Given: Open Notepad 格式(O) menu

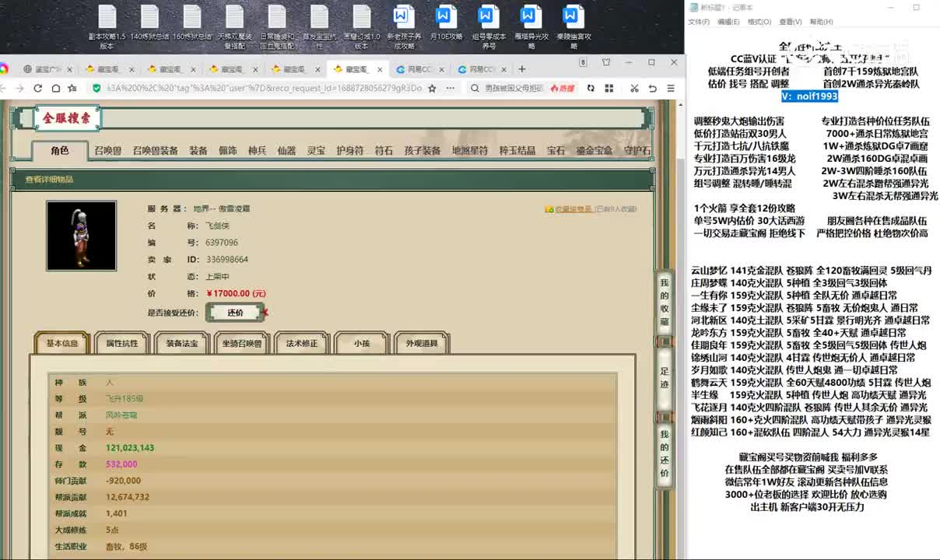Looking at the screenshot, I should pos(759,22).
